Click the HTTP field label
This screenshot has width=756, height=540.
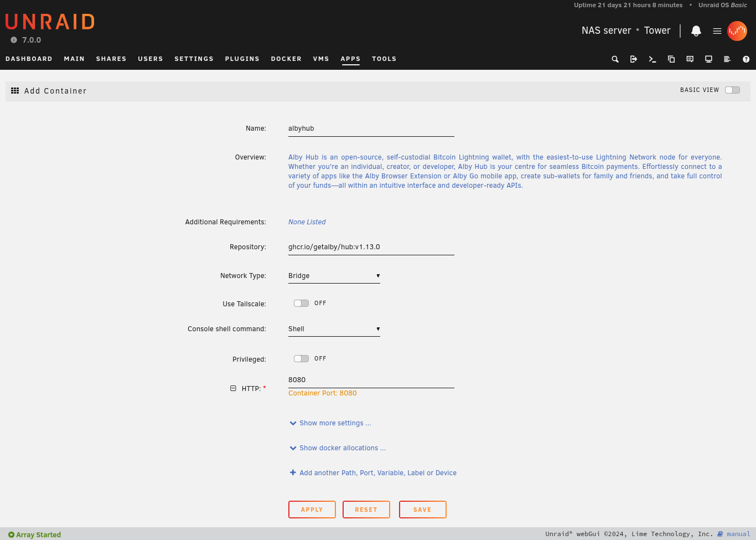251,389
